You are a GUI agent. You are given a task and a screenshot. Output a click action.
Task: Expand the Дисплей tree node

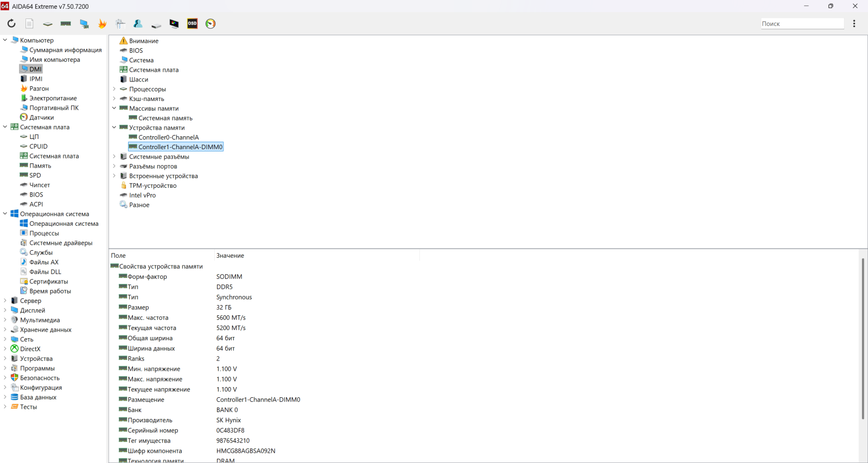click(x=5, y=310)
